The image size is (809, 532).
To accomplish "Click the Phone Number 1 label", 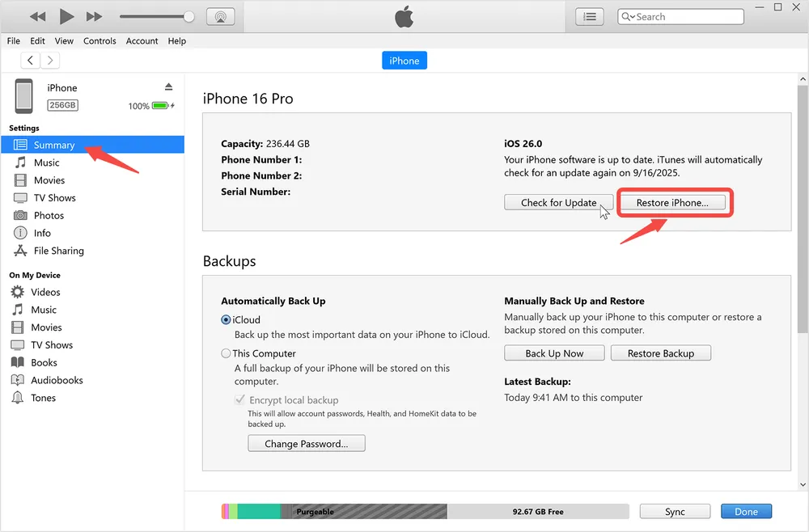I will point(261,160).
